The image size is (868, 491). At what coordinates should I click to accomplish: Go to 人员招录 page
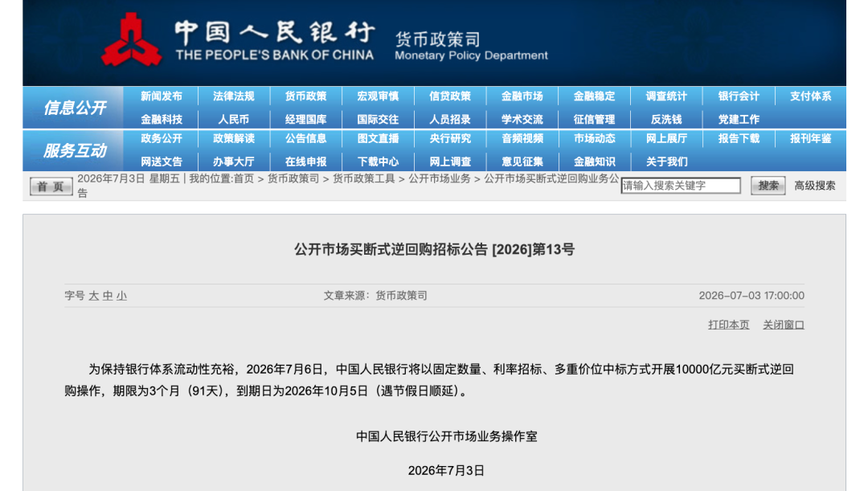(450, 119)
